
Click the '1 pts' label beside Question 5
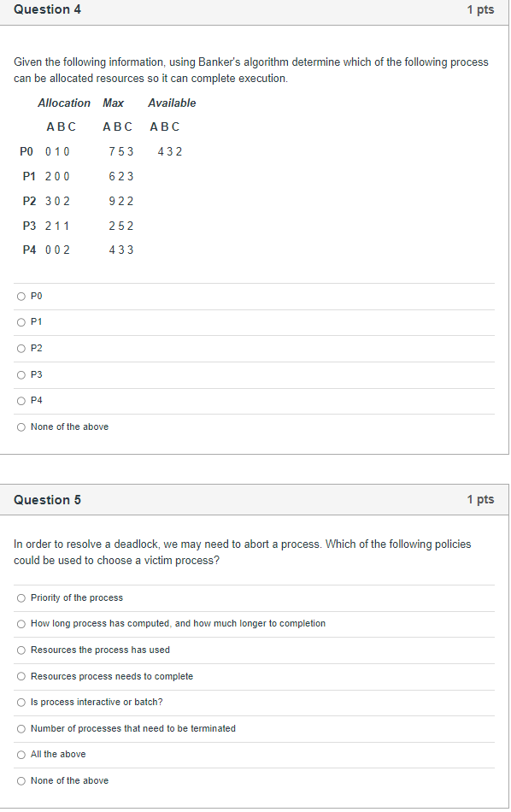pyautogui.click(x=480, y=499)
